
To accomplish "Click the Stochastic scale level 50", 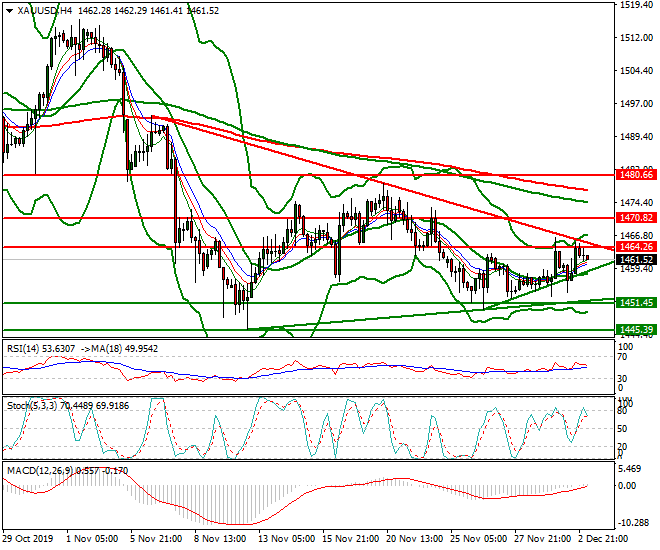I will (622, 429).
